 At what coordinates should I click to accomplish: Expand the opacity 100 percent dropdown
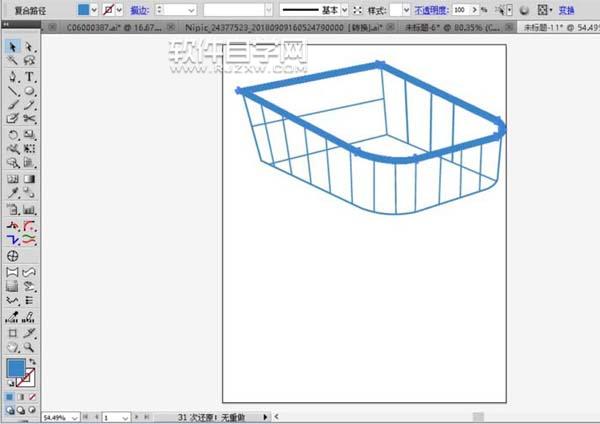click(x=473, y=8)
